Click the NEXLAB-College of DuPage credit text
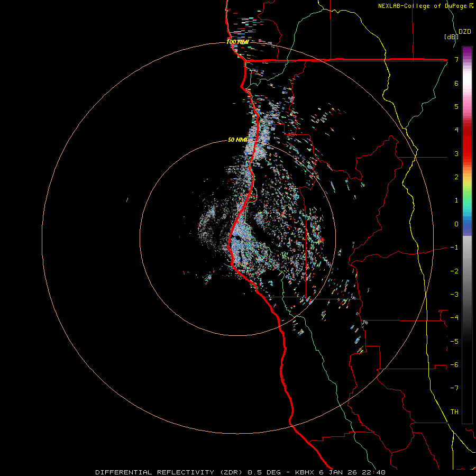The image size is (476, 476). coord(426,6)
